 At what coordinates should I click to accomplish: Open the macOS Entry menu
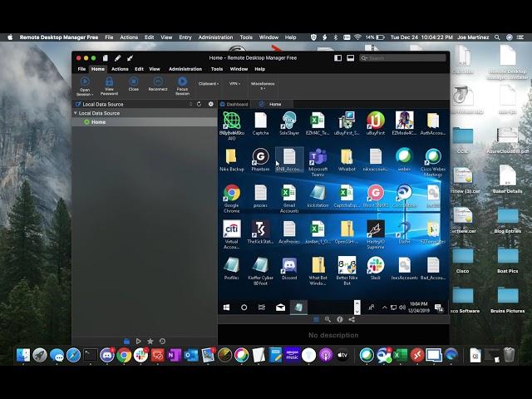point(185,37)
